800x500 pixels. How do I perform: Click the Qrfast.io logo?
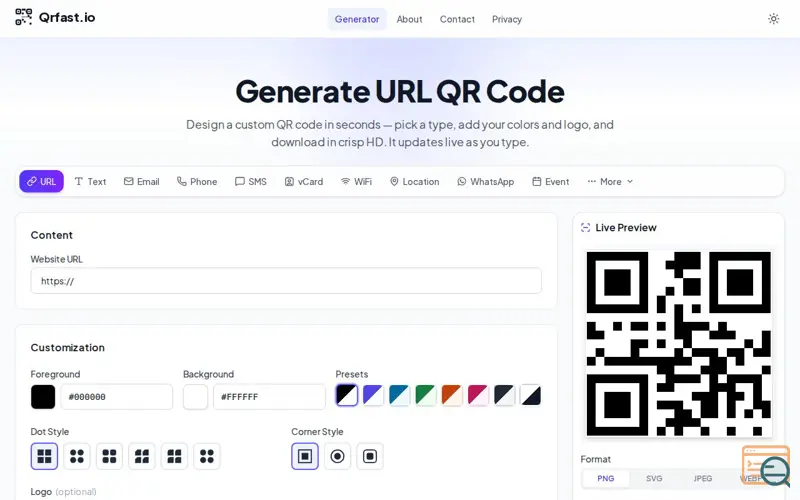[x=55, y=17]
